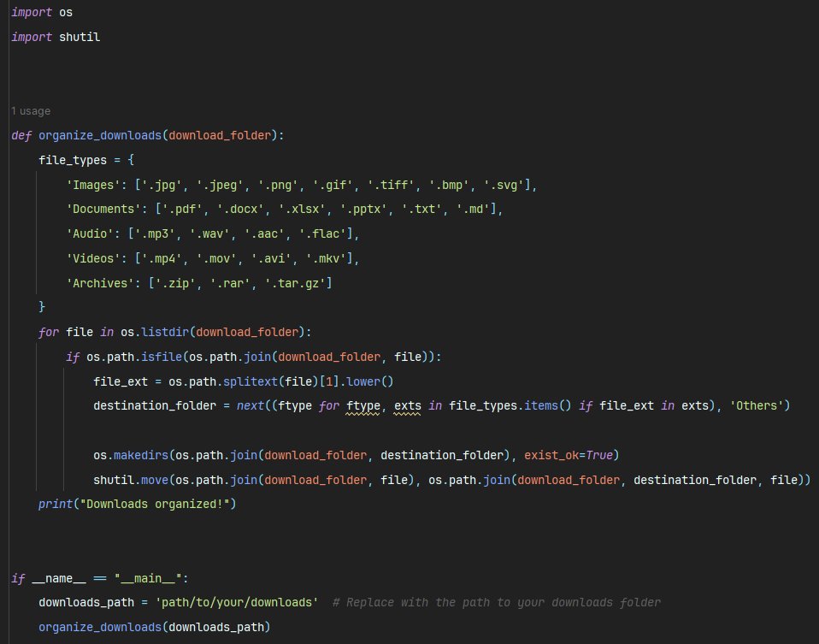Image resolution: width=819 pixels, height=644 pixels.
Task: Click the 'Archives' dictionary key
Action: click(100, 283)
